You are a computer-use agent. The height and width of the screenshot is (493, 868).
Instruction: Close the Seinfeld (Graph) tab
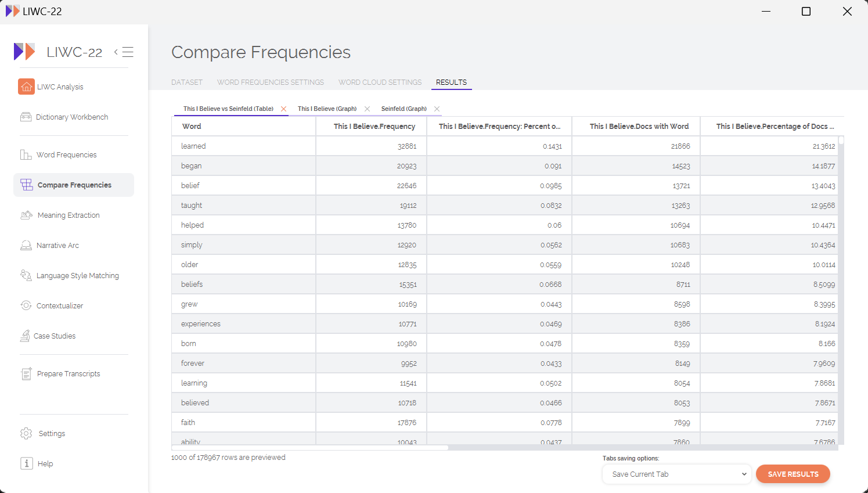437,109
